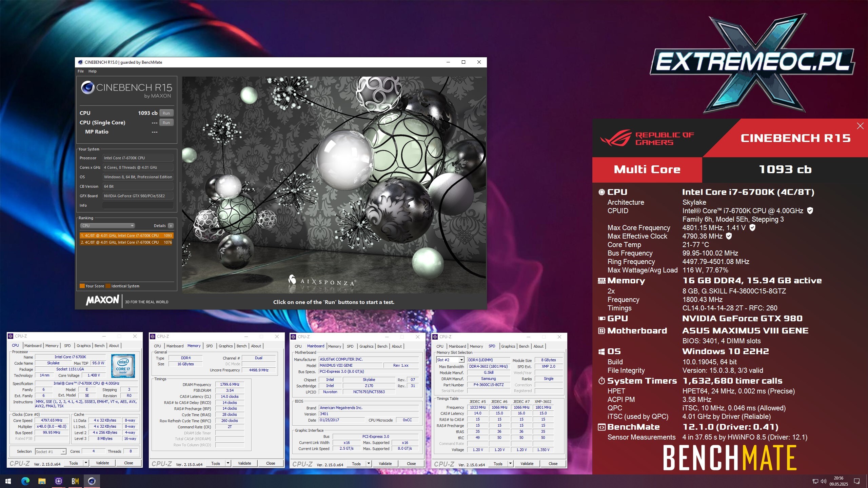Open File Explorer from the taskbar
Viewport: 868px width, 488px height.
[x=42, y=481]
